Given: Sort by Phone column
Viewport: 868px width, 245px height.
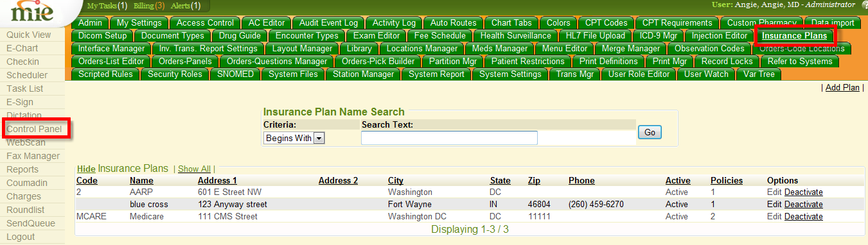Looking at the screenshot, I should click(x=581, y=181).
